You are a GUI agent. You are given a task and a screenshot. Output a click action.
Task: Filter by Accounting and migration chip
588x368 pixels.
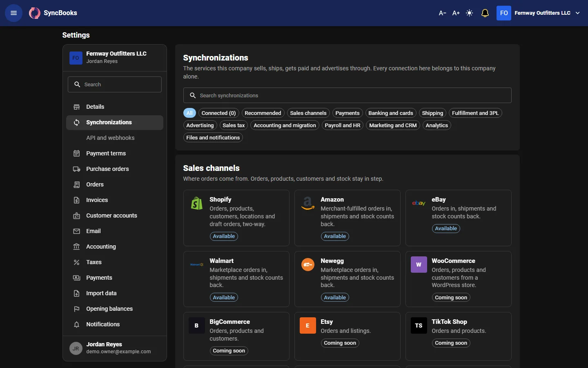coord(285,125)
